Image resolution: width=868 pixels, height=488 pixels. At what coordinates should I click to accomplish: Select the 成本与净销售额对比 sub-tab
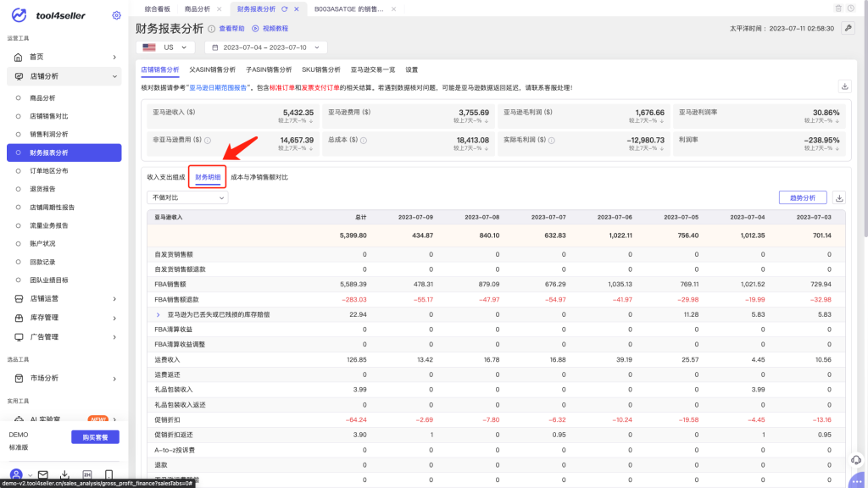click(x=259, y=177)
